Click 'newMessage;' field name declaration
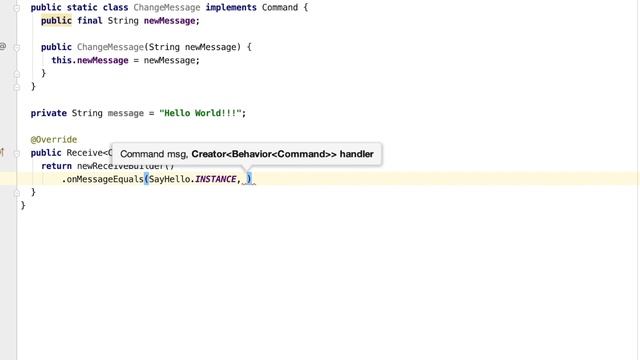The height and width of the screenshot is (360, 640). pos(172,20)
